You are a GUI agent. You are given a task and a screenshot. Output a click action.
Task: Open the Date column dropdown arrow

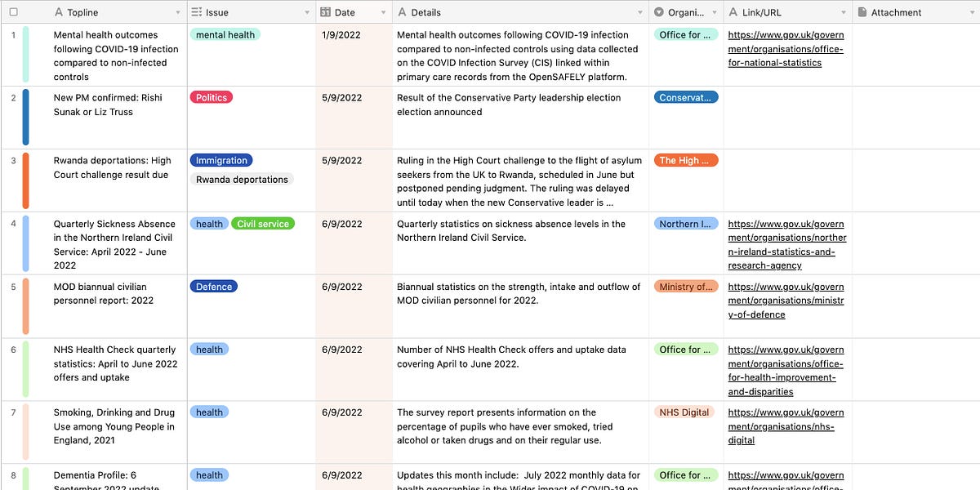tap(384, 13)
